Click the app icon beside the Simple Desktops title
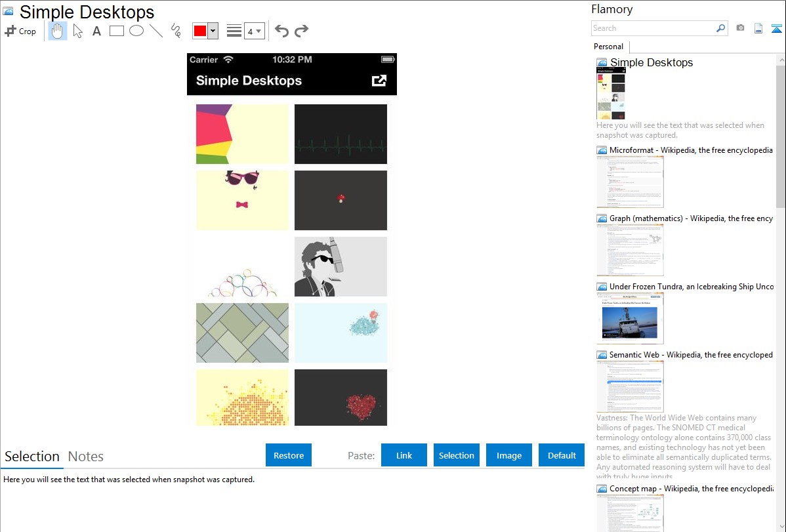786x532 pixels. point(8,11)
